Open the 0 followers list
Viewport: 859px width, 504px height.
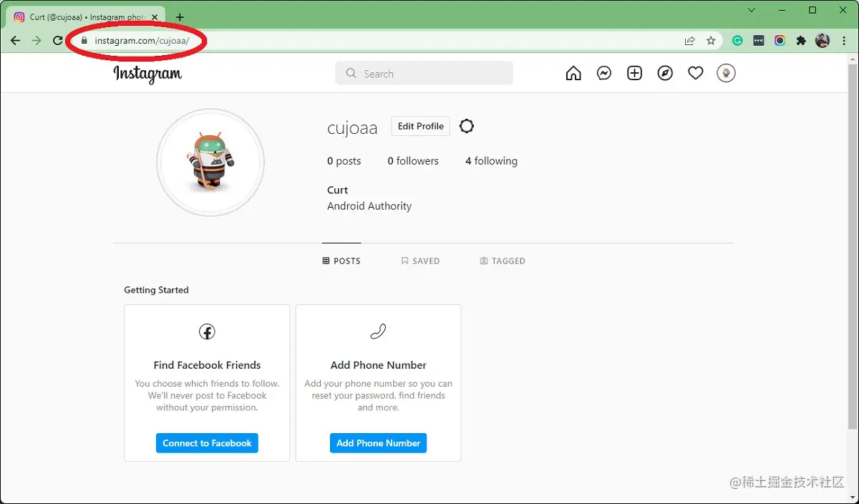[413, 161]
